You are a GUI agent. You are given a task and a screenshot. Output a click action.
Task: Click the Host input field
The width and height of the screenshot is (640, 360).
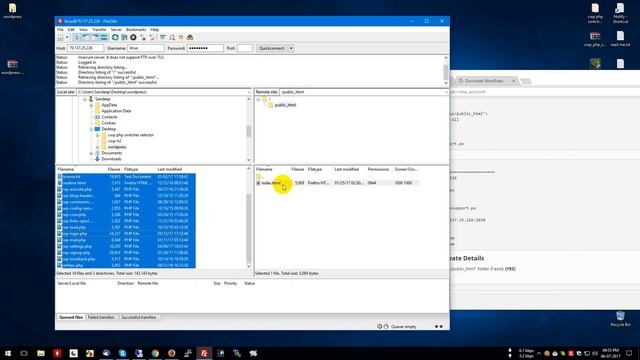(x=85, y=48)
